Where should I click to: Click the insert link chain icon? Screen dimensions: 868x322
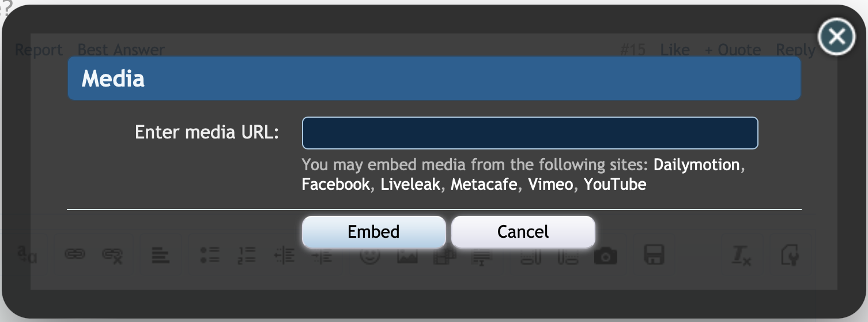74,254
